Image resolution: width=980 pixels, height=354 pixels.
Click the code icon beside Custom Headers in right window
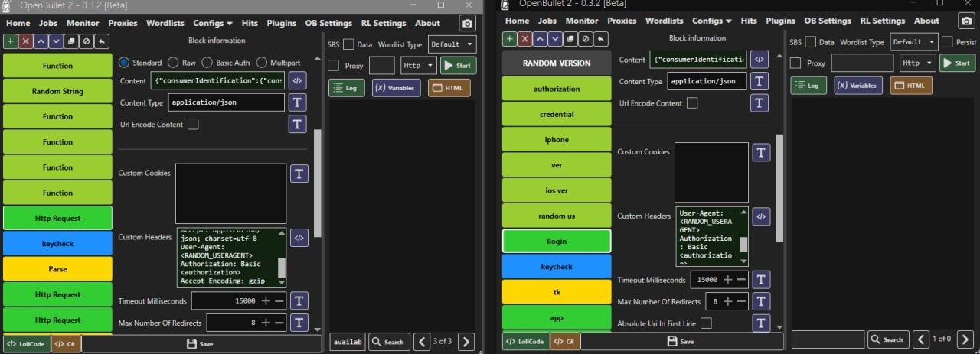coord(760,216)
